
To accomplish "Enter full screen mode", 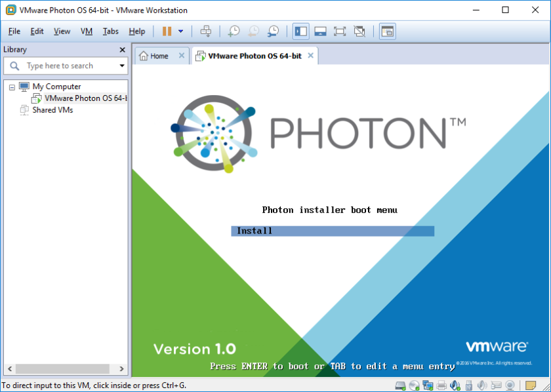I will (x=340, y=31).
